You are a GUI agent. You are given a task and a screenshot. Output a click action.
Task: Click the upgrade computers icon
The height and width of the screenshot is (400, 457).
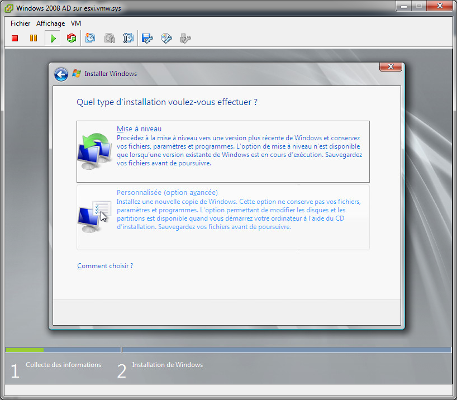tap(95, 151)
